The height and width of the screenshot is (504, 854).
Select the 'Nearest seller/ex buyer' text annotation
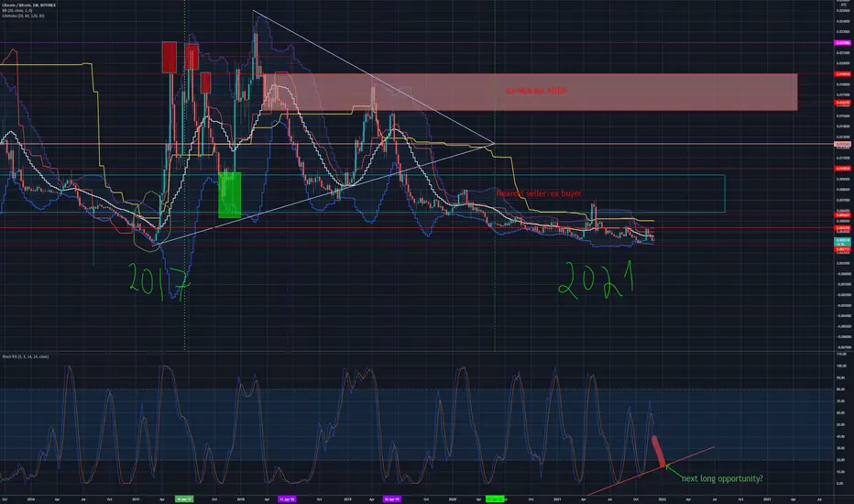pyautogui.click(x=539, y=193)
